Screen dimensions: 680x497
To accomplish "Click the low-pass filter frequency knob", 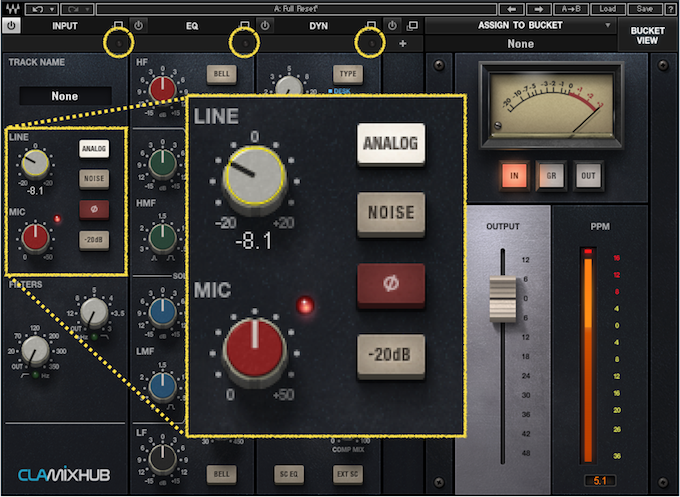I will tap(94, 312).
